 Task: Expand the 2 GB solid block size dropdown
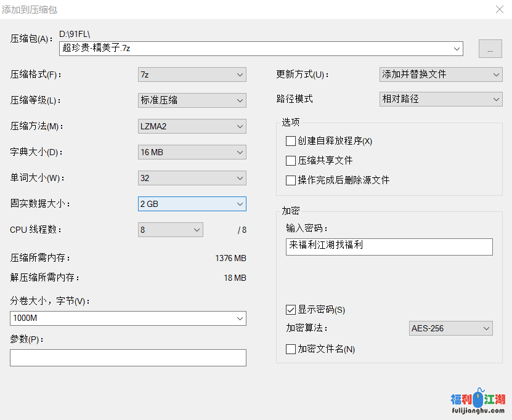192,204
